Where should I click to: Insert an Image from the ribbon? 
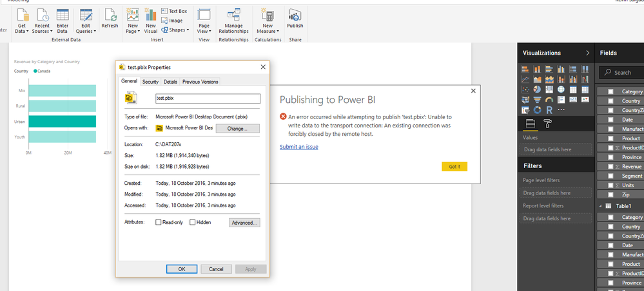coord(172,21)
